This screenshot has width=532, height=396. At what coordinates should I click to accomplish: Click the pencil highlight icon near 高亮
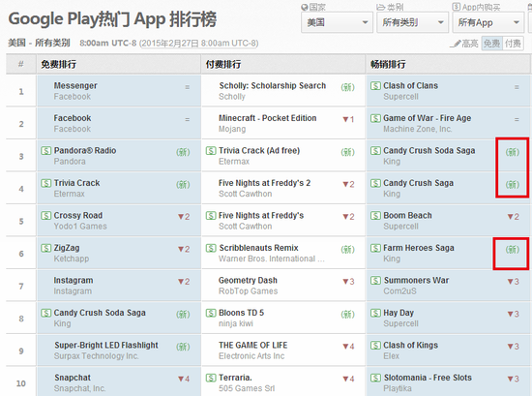click(456, 44)
